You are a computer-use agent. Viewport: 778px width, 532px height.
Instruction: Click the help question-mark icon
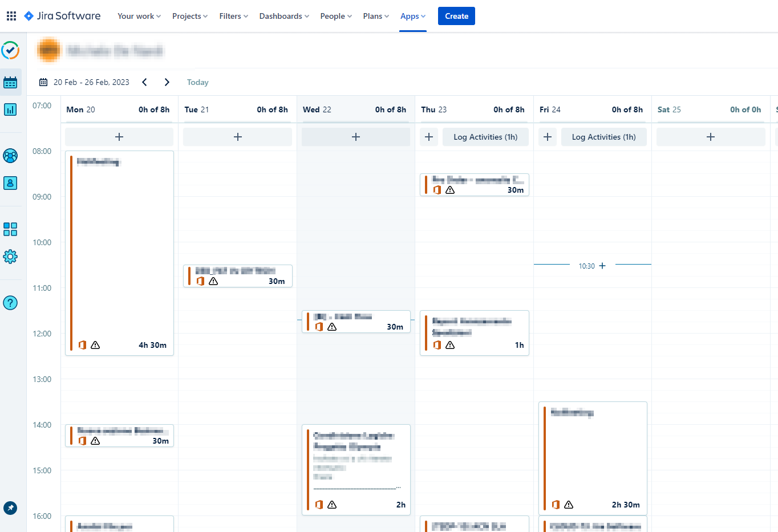[x=10, y=303]
